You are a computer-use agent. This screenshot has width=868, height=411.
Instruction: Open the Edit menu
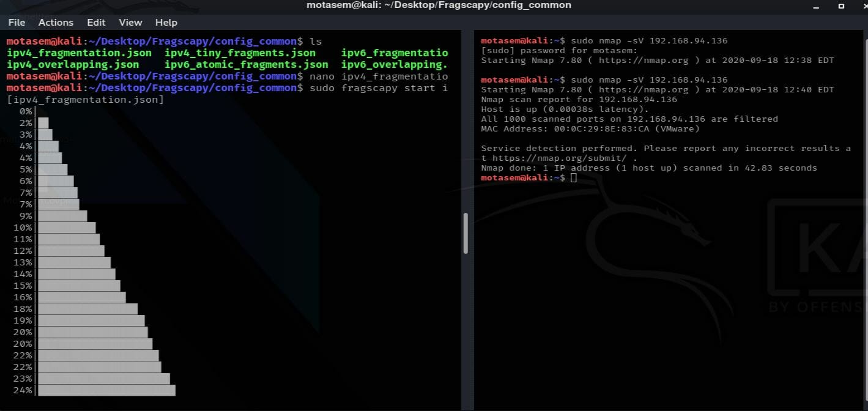pyautogui.click(x=96, y=22)
